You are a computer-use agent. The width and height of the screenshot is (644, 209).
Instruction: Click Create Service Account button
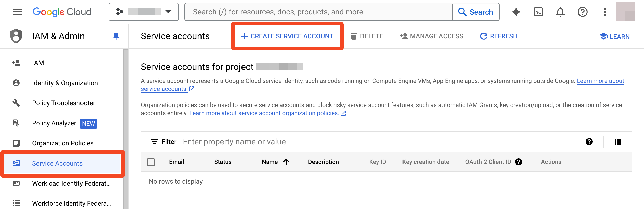[x=287, y=36]
